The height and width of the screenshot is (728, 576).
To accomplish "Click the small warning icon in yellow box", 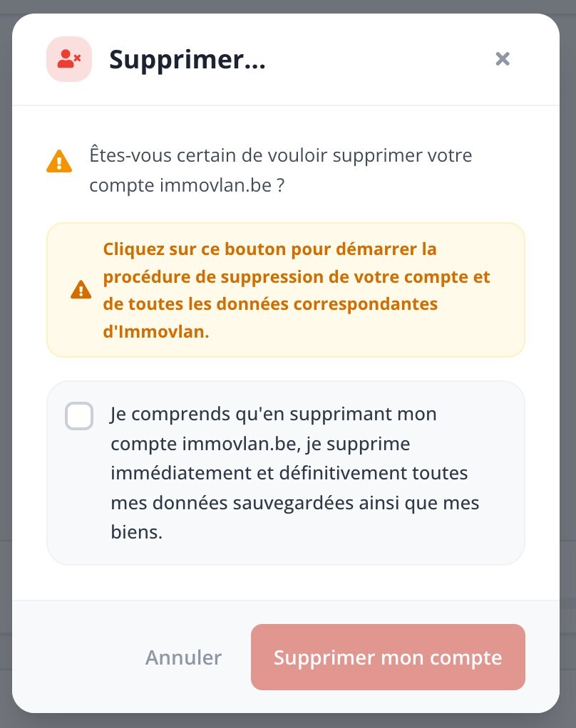I will (x=81, y=290).
